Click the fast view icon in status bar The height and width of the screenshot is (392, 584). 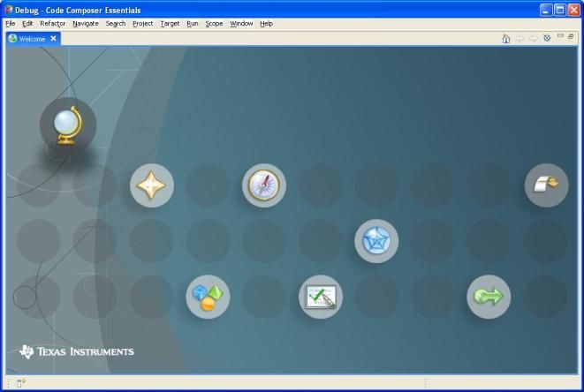[x=21, y=382]
